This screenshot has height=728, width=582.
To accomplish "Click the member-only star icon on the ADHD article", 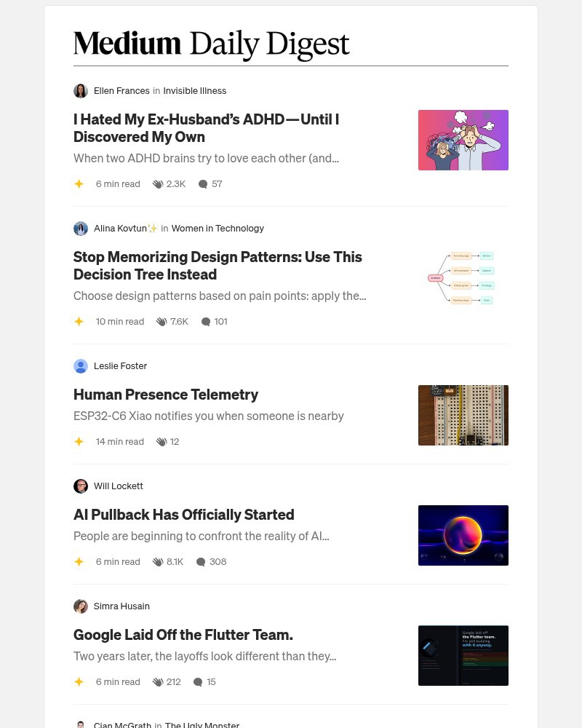I will click(79, 183).
